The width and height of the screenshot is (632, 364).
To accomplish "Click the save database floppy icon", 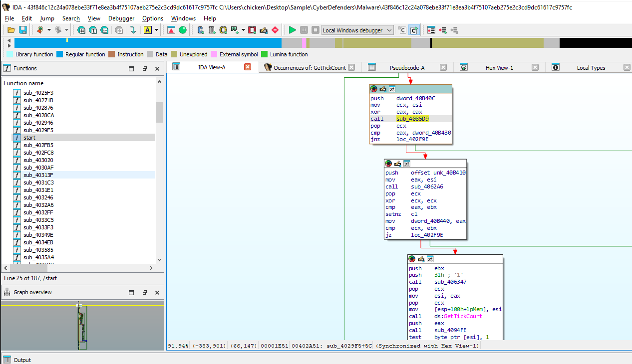I will point(22,30).
